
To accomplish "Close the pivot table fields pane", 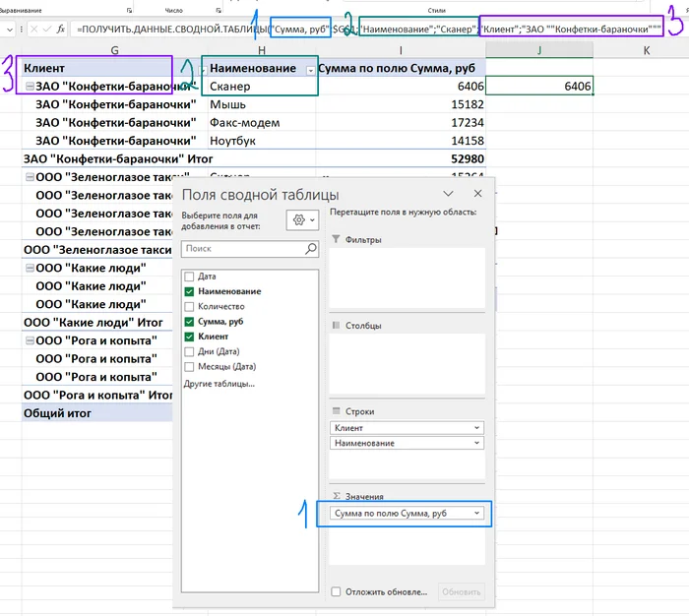I will point(477,194).
